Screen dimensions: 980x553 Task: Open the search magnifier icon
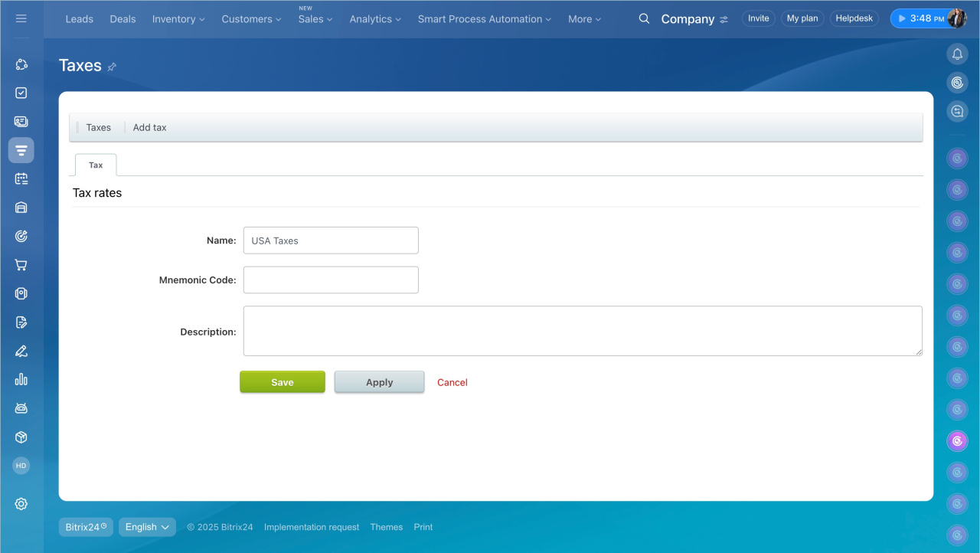(644, 18)
